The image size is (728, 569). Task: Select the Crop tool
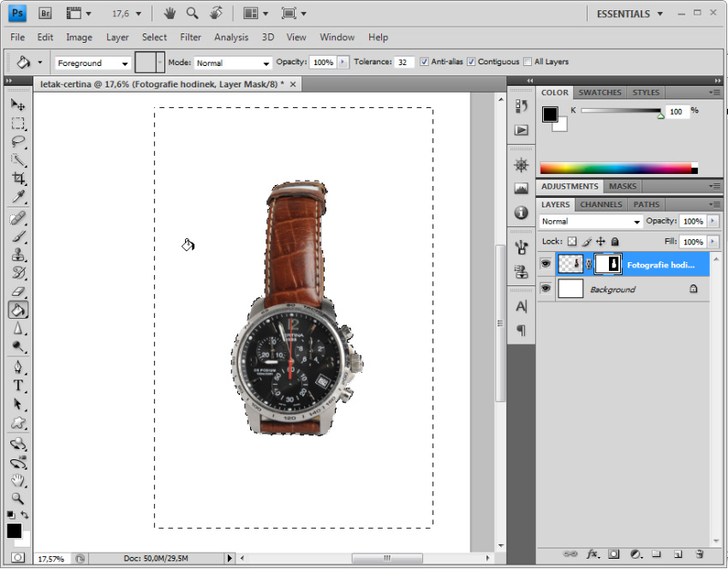18,178
